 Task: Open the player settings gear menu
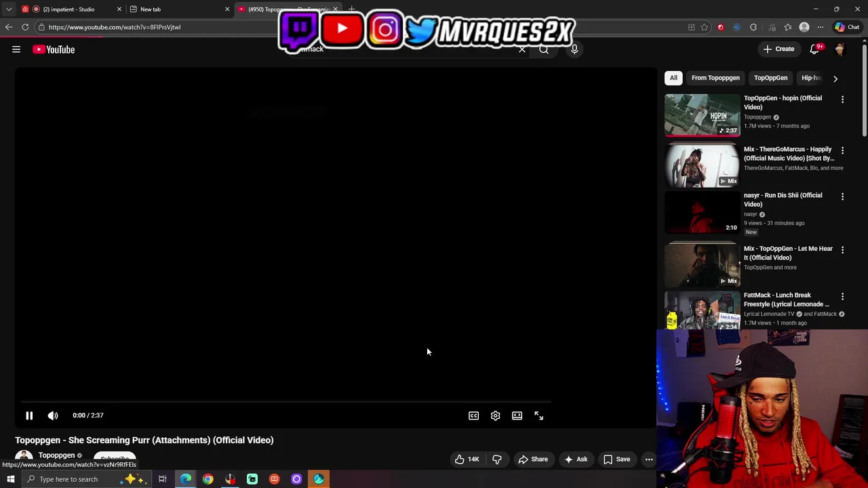click(x=495, y=415)
